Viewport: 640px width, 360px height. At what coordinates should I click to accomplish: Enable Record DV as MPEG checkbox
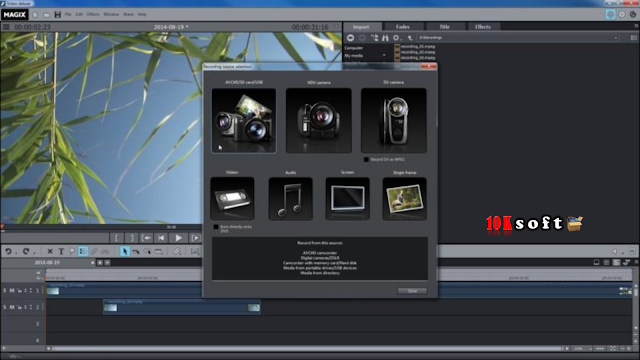[x=366, y=160]
